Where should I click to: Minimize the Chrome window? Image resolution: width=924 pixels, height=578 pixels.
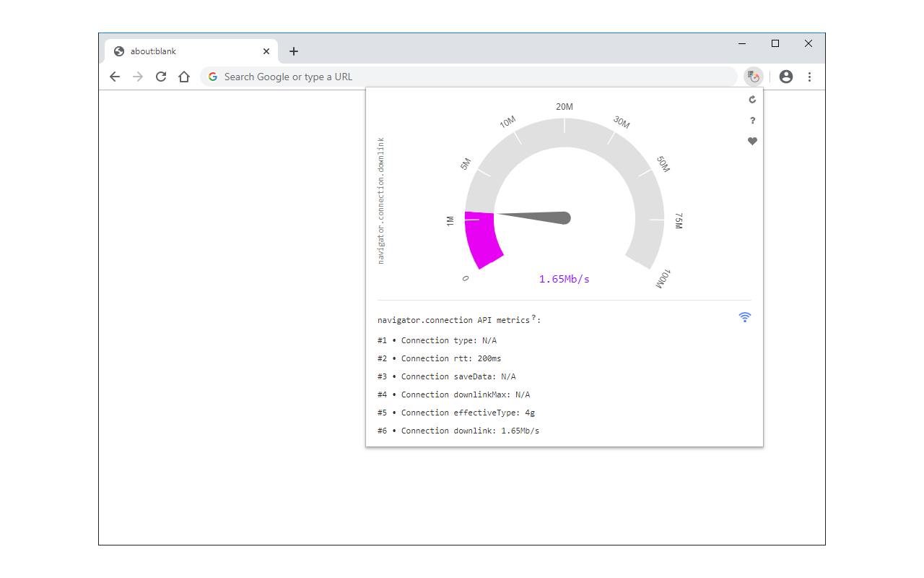pos(742,43)
